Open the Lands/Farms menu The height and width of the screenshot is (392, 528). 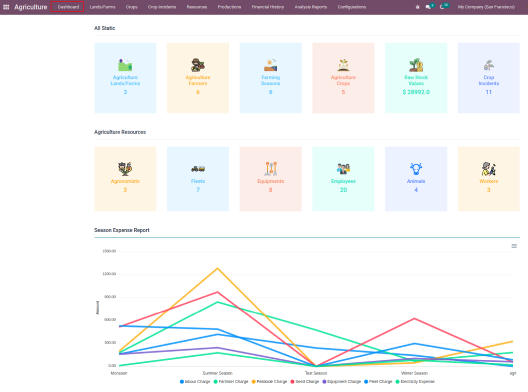[102, 7]
